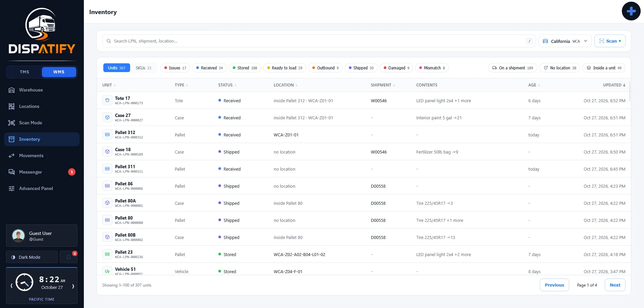
Task: Click the slash shortcut key hint
Action: tap(529, 41)
